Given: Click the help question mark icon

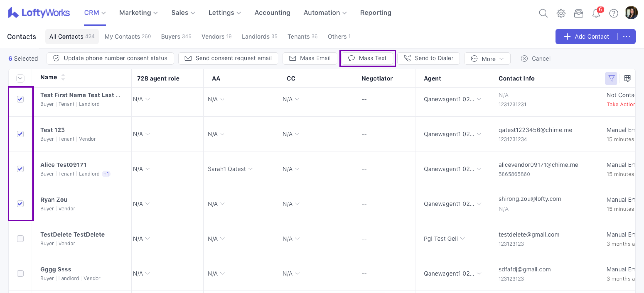Looking at the screenshot, I should (x=613, y=13).
